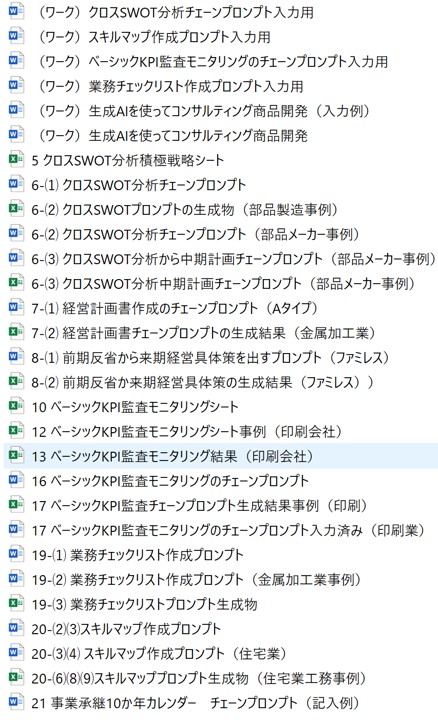438x720 pixels.
Task: Select file name 19-(3) 業務チェックリストプロンプト生成物
Action: [x=144, y=604]
